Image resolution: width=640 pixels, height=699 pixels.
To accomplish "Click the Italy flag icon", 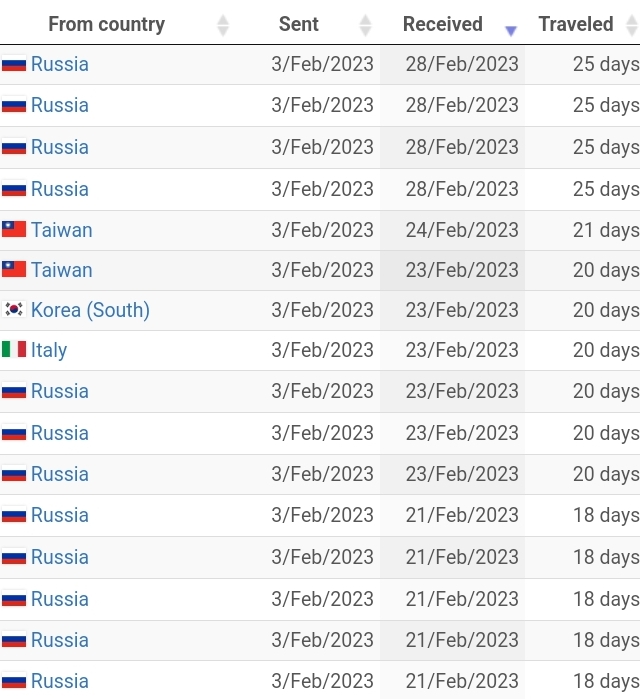I will (14, 350).
